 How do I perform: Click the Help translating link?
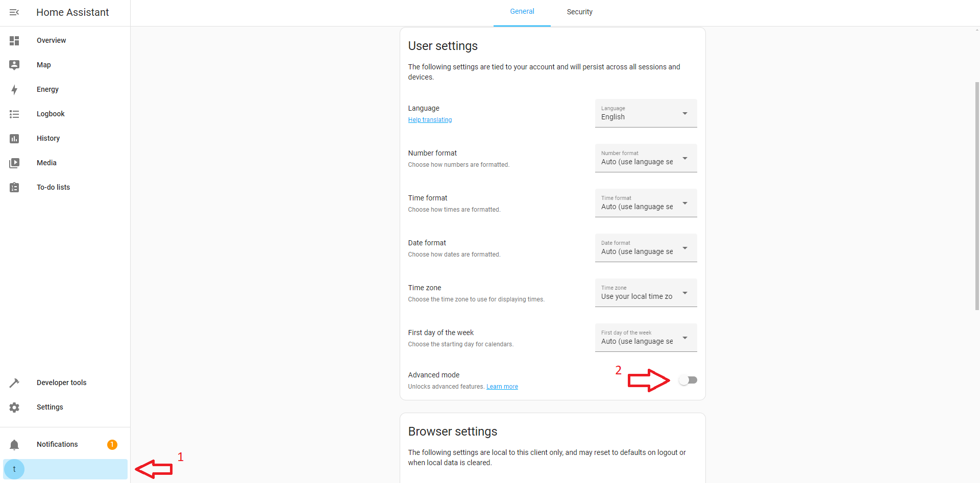(x=430, y=120)
